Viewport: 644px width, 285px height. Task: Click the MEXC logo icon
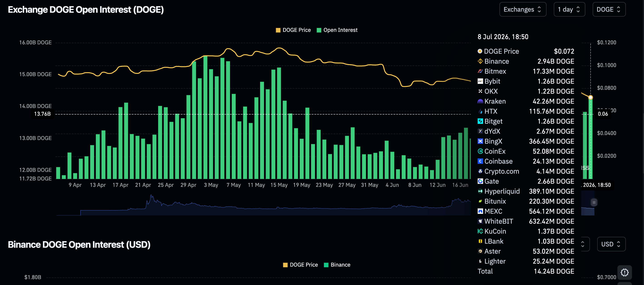(480, 211)
